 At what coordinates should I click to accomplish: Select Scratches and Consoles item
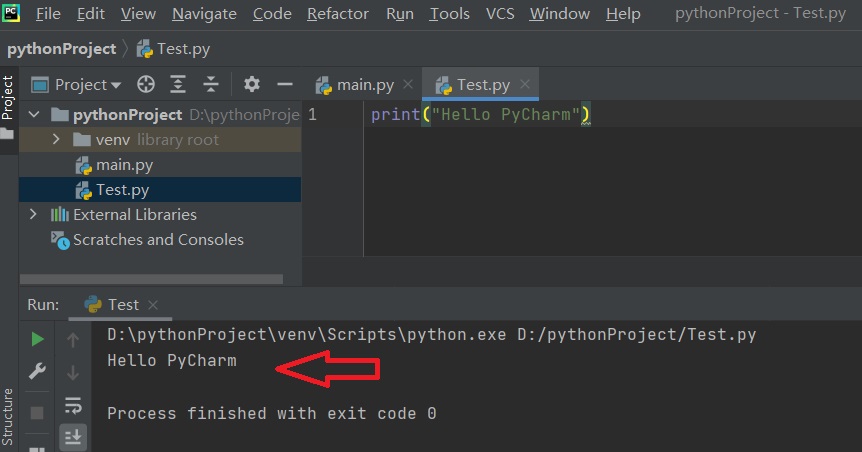pos(158,240)
